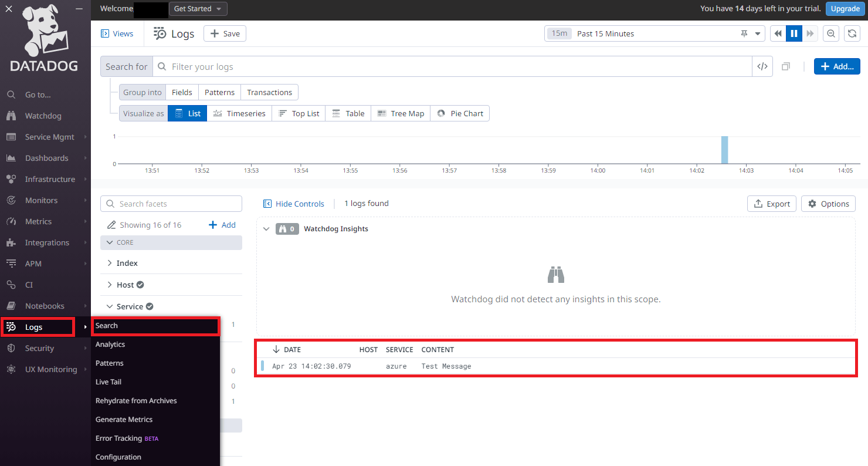The width and height of the screenshot is (868, 466).
Task: Collapse the Watchdog Insights section
Action: [267, 229]
